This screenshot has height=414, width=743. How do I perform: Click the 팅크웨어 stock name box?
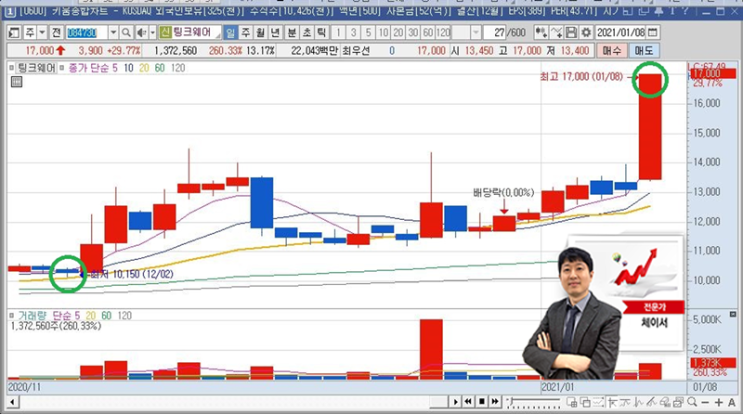(x=190, y=33)
